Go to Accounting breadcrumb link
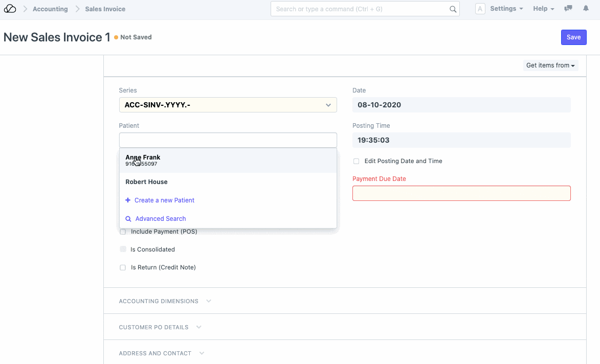This screenshot has height=364, width=600. pos(50,9)
